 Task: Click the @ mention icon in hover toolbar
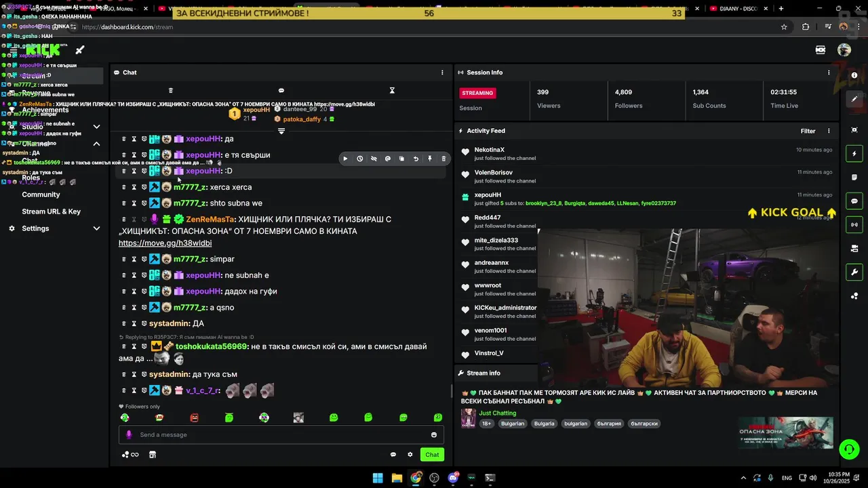tap(388, 159)
